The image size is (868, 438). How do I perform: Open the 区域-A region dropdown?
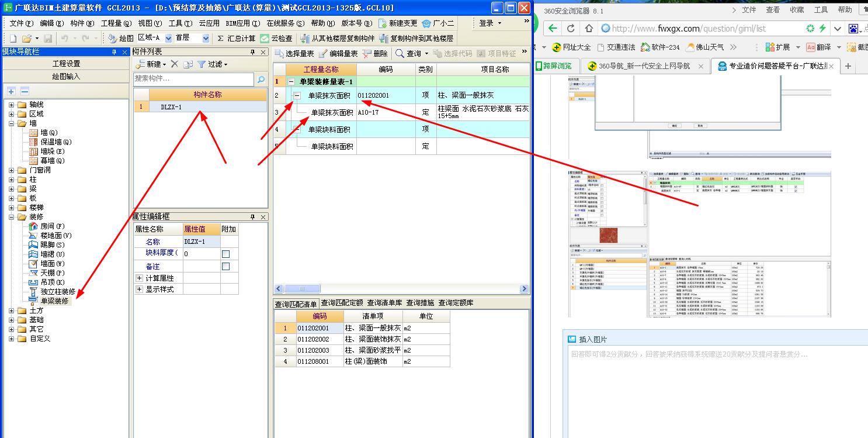[x=169, y=38]
